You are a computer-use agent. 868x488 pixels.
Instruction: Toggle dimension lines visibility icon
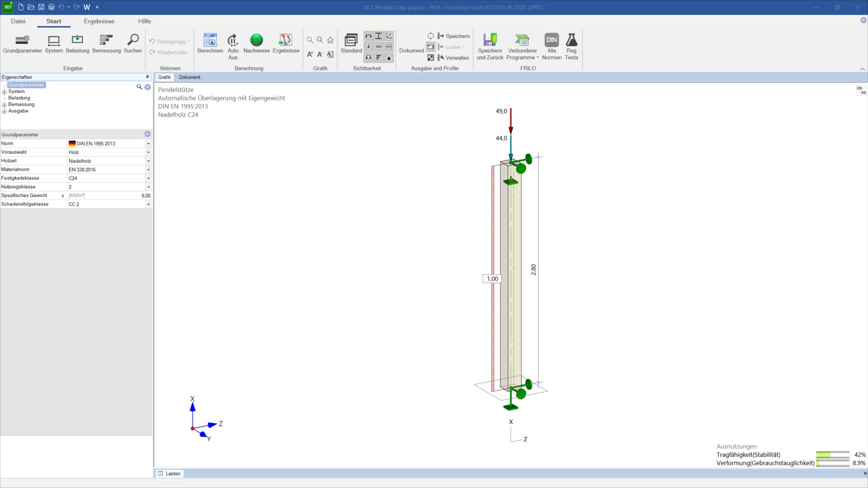[389, 36]
